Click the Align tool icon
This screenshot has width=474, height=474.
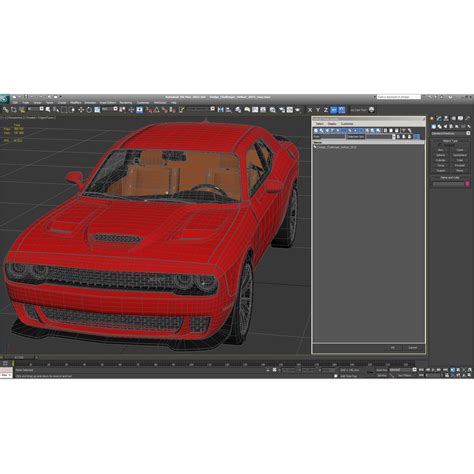(x=228, y=110)
